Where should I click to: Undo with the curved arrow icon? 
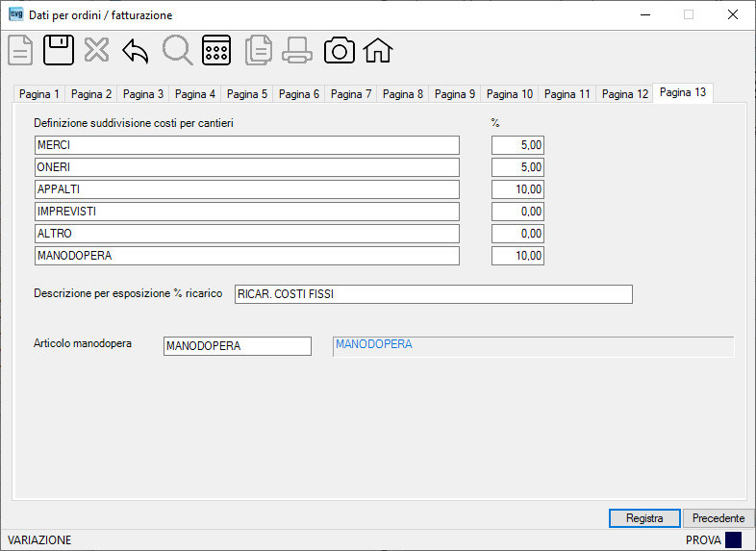click(135, 51)
